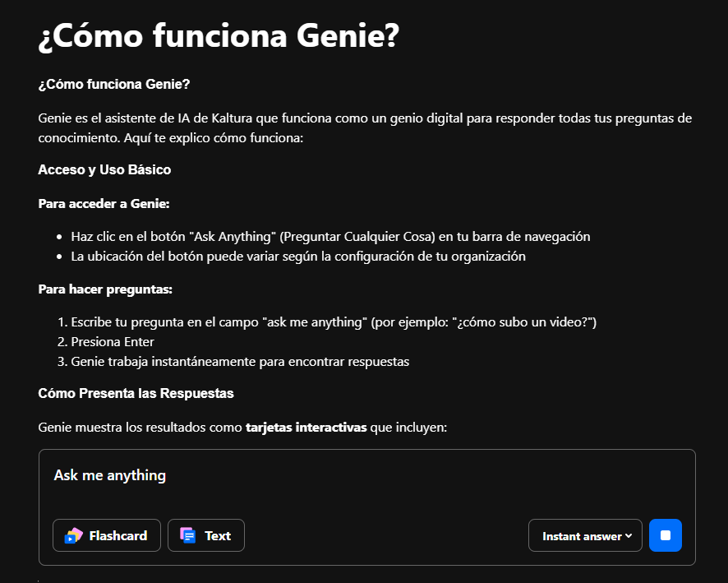
Task: Focus the Ask me anything input field
Action: point(366,484)
